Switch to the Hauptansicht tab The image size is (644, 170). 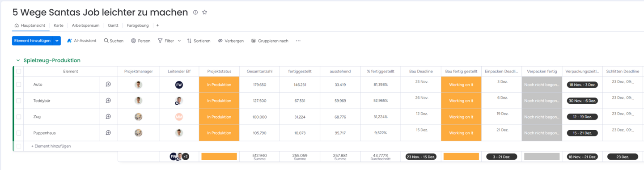click(30, 25)
